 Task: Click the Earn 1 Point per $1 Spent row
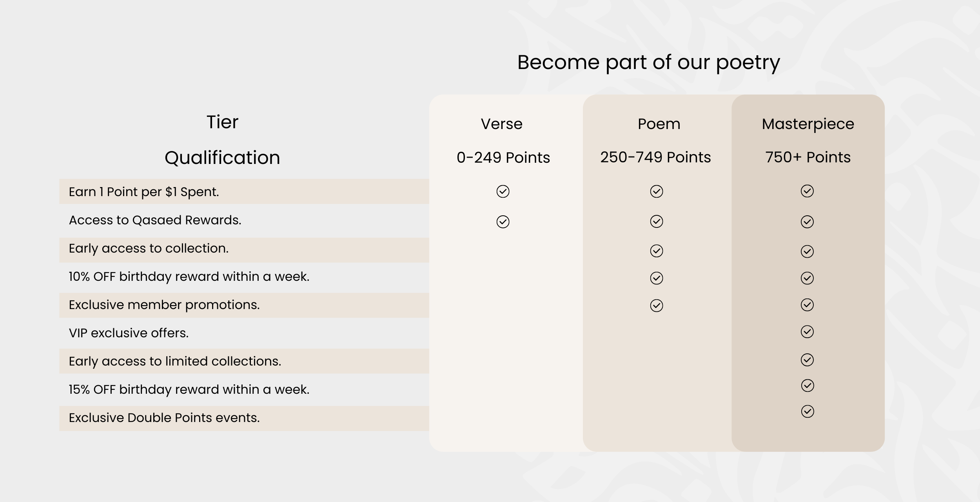click(x=244, y=191)
